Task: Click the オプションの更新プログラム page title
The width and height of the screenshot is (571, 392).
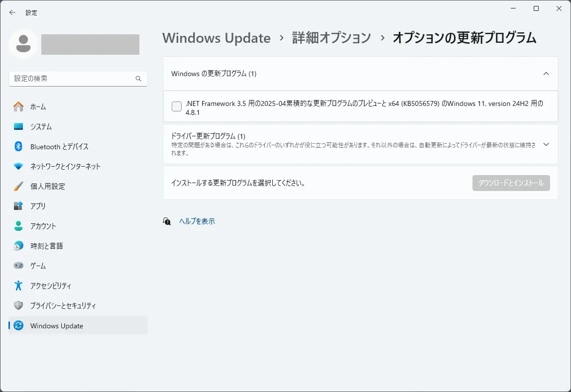Action: [x=464, y=38]
